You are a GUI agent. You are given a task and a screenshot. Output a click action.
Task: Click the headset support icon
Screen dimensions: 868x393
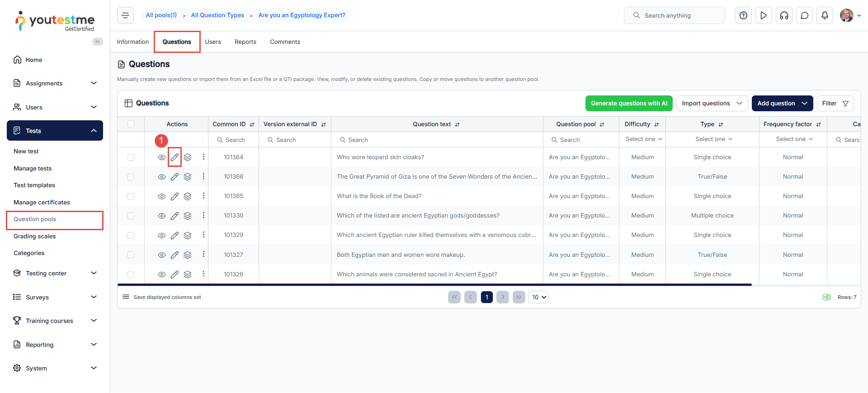point(784,15)
